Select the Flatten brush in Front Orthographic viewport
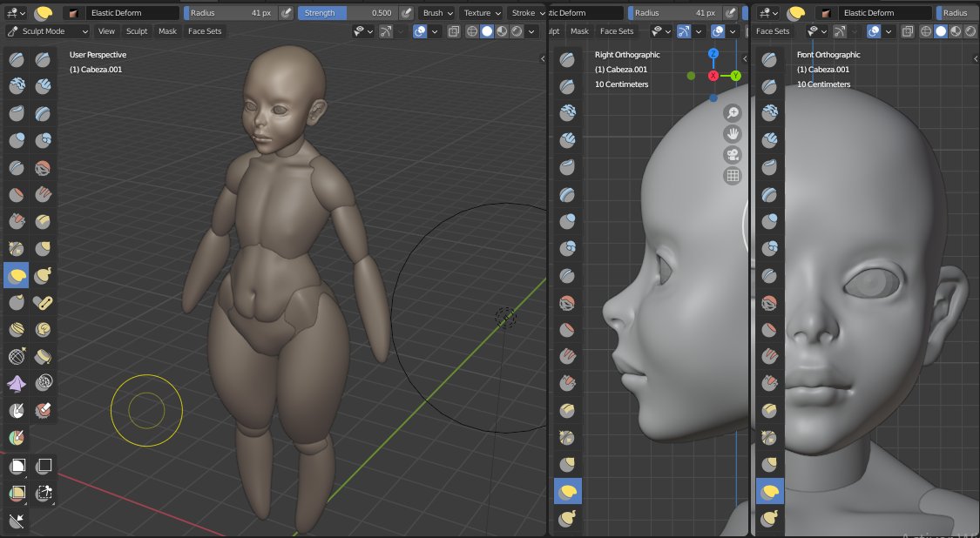Image resolution: width=980 pixels, height=538 pixels. 770,329
